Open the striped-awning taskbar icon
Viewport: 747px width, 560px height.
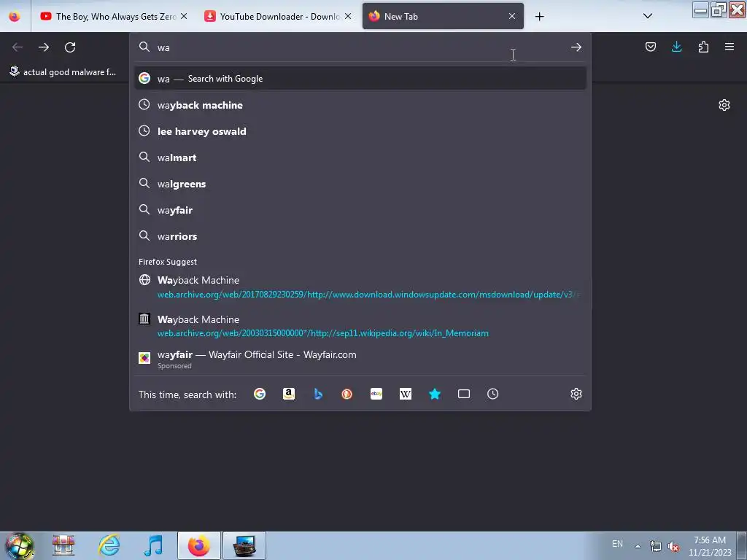tap(63, 545)
